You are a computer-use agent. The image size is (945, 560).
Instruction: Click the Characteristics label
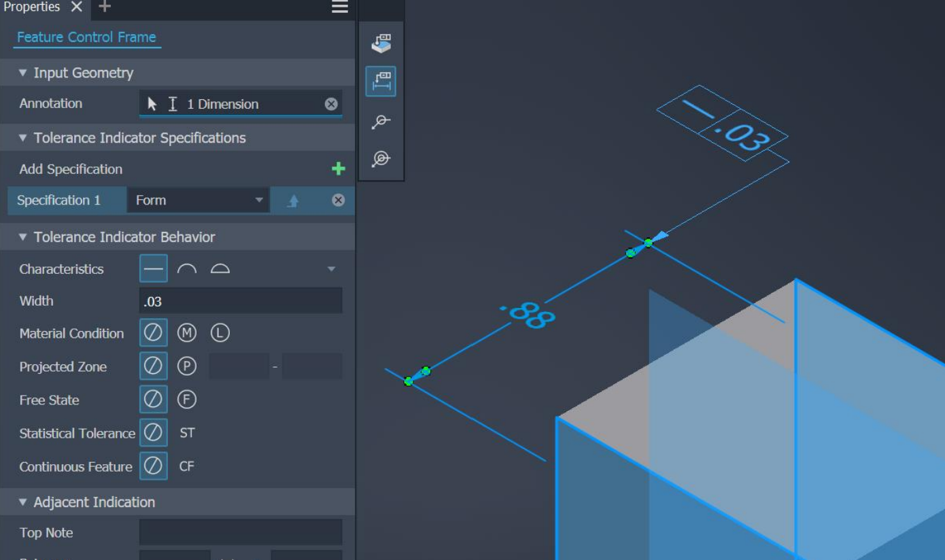(62, 269)
